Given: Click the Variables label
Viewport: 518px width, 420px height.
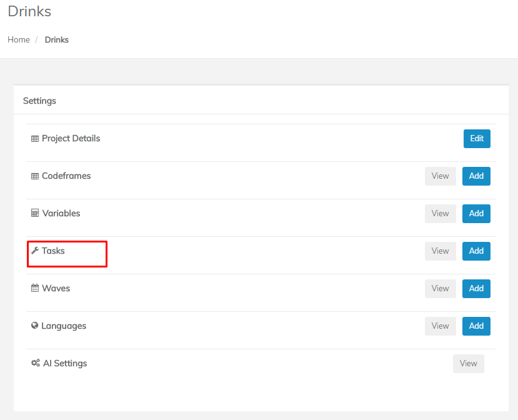Looking at the screenshot, I should [x=61, y=213].
